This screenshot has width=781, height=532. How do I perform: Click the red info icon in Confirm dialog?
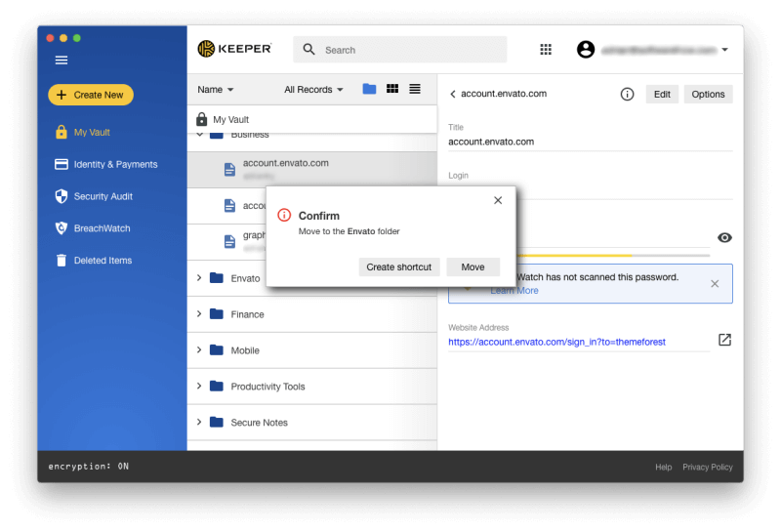[x=284, y=215]
